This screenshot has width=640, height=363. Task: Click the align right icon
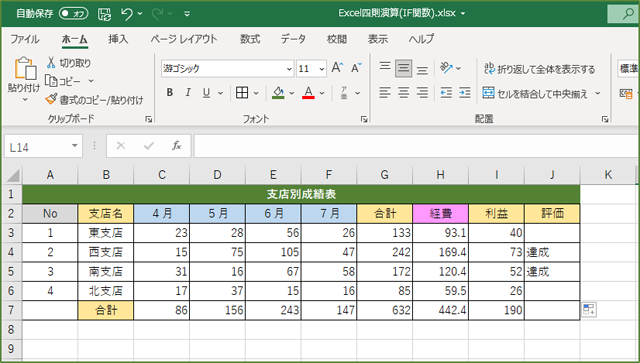coord(422,93)
